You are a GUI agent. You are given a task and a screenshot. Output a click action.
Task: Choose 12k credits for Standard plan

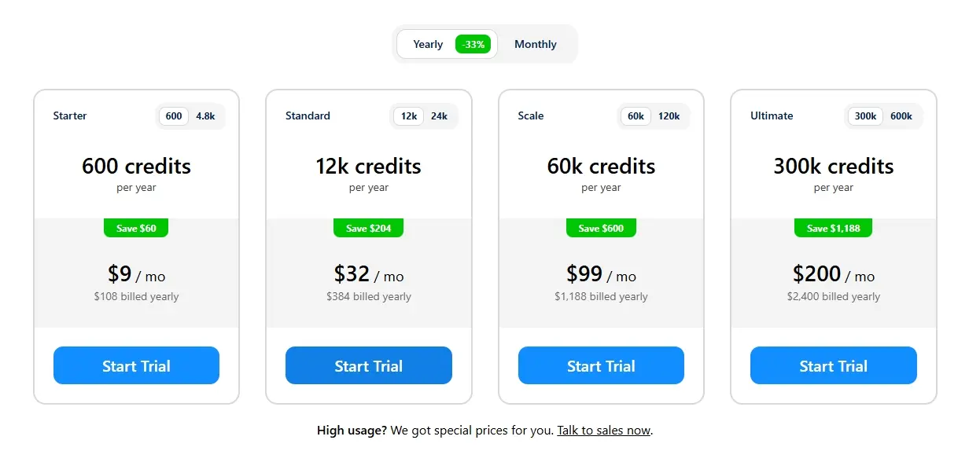point(409,116)
